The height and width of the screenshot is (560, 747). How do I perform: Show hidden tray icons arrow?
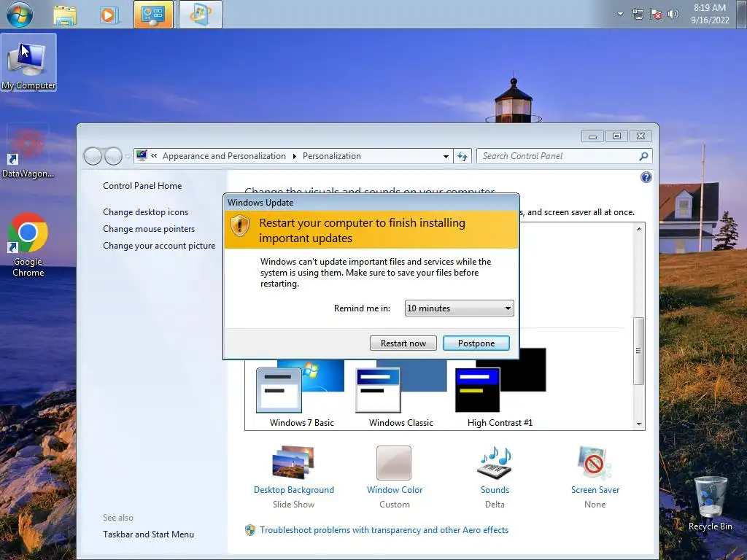(x=620, y=14)
